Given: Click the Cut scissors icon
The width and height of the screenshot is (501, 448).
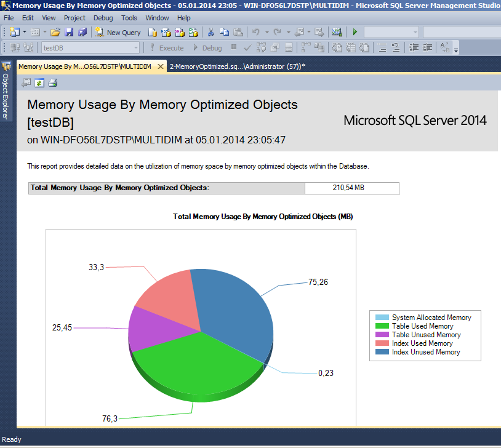Looking at the screenshot, I should 210,32.
